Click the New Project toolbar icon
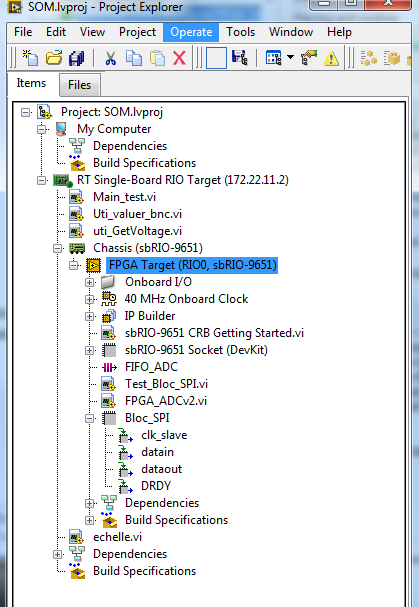The width and height of the screenshot is (419, 607). tap(30, 58)
